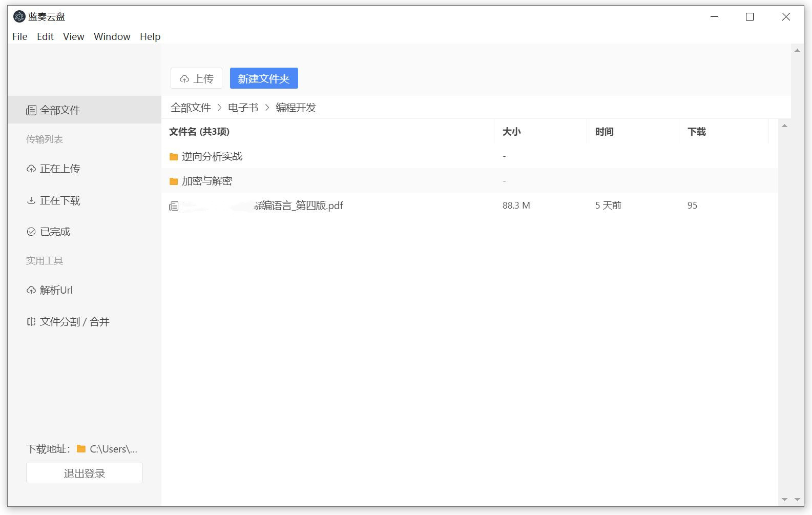The width and height of the screenshot is (812, 515).
Task: Click the 新建文件夹 button
Action: click(x=264, y=78)
